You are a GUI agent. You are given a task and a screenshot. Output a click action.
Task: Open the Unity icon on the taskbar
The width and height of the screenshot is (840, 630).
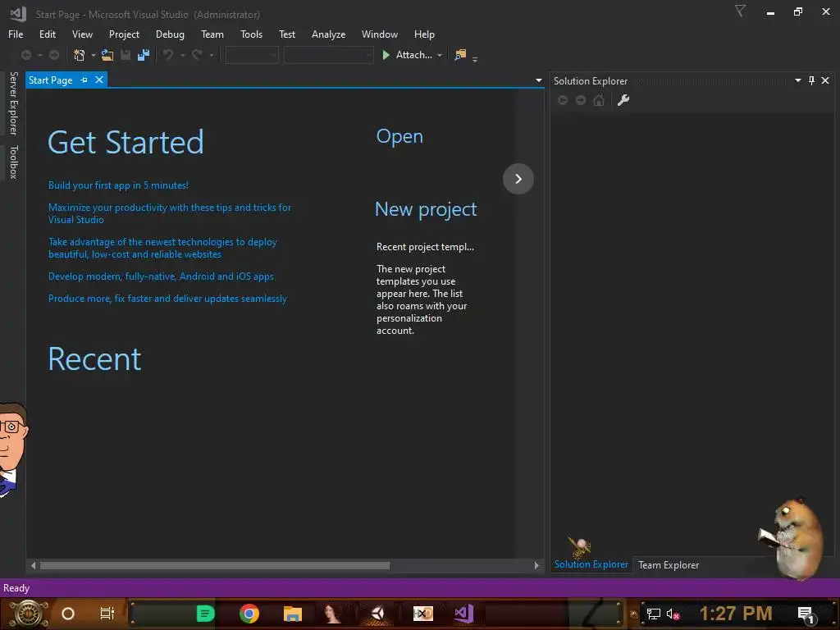tap(377, 614)
